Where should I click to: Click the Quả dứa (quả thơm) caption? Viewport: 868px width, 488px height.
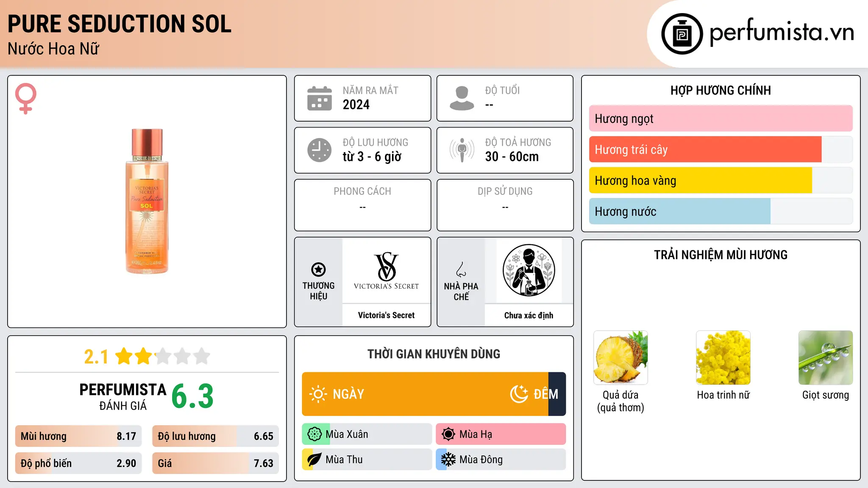pos(620,401)
